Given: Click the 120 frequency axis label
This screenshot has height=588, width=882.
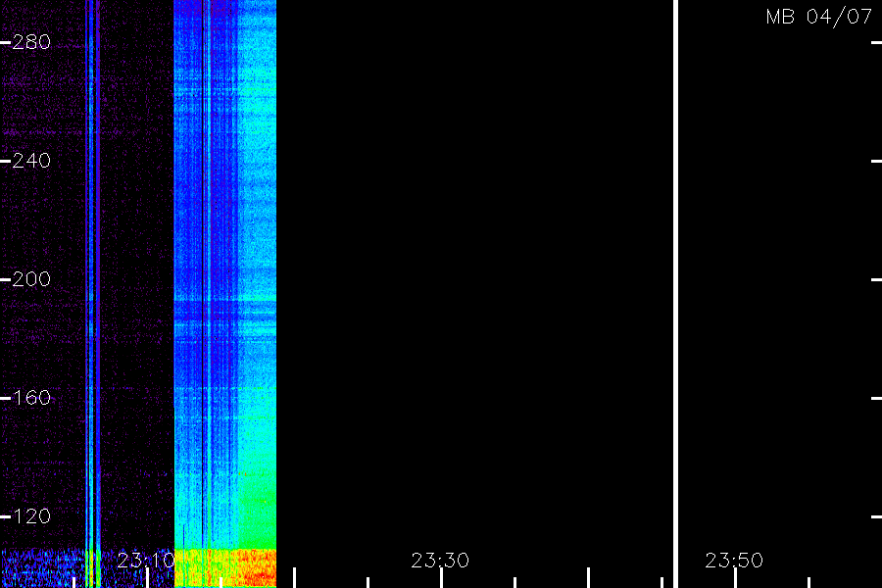Looking at the screenshot, I should pos(31,516).
